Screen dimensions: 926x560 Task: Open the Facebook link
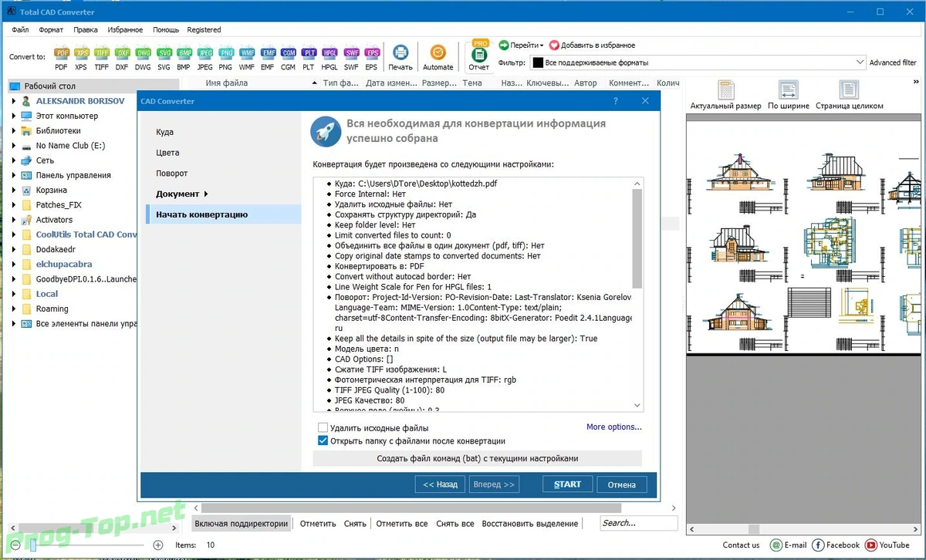coord(836,545)
